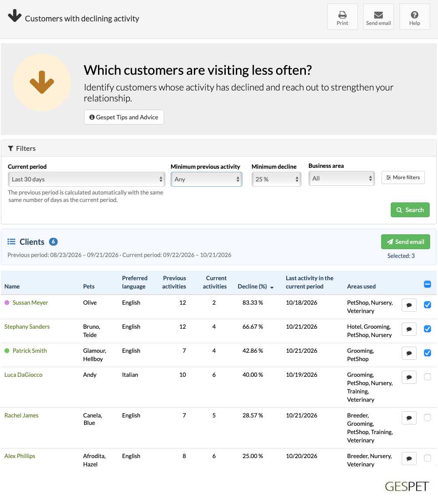
Task: Click the Italian language cell
Action: tap(130, 375)
